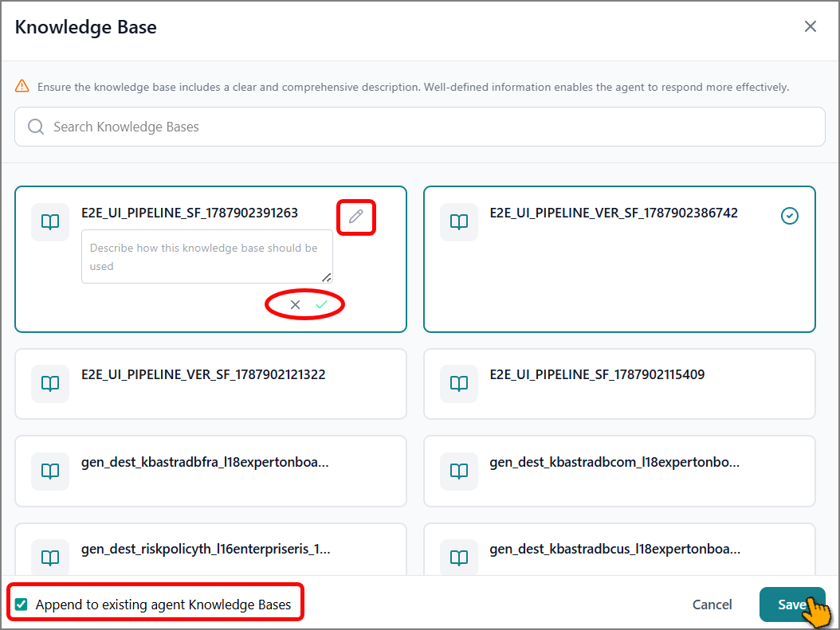Click book icon of gen_dest_riskpolicyth card
Image resolution: width=840 pixels, height=630 pixels.
50,558
